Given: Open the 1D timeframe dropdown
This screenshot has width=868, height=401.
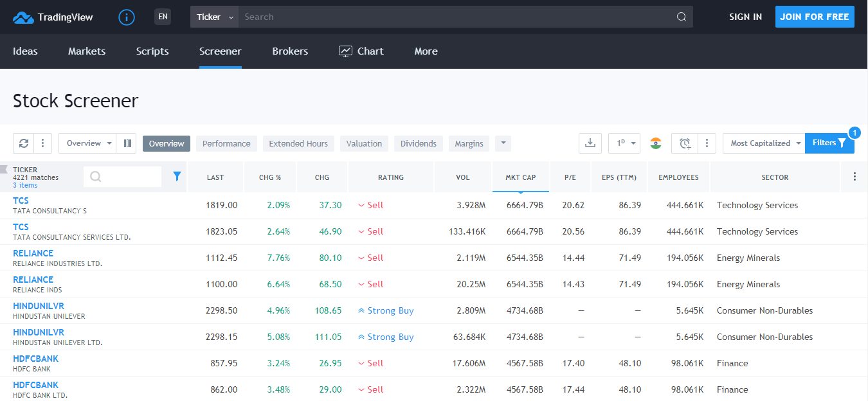Looking at the screenshot, I should click(624, 143).
